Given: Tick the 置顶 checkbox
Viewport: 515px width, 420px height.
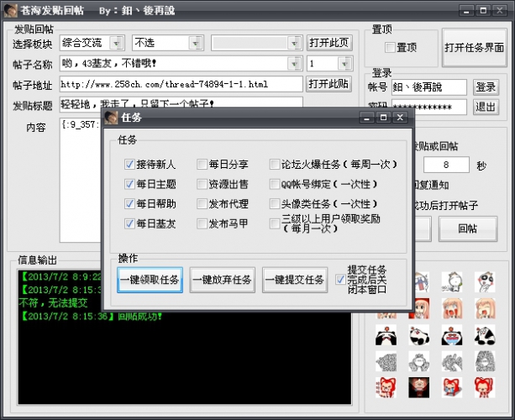Looking at the screenshot, I should (x=390, y=47).
